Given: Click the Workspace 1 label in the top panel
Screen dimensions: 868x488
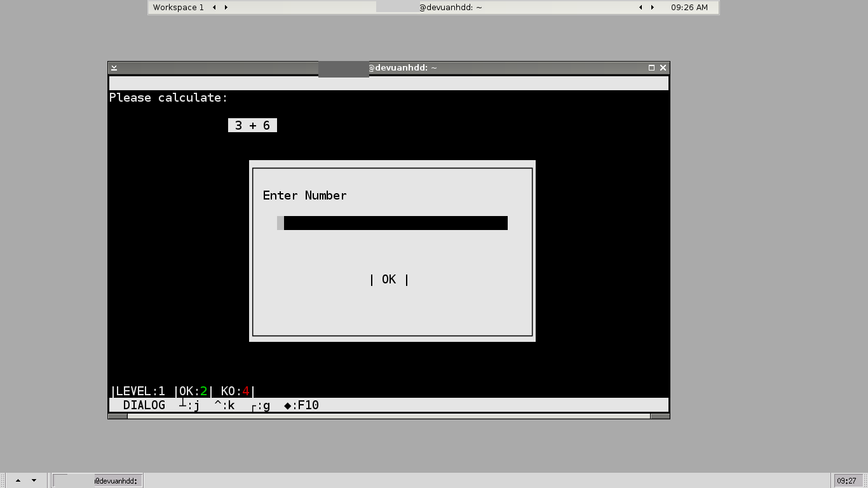Looking at the screenshot, I should (x=179, y=8).
